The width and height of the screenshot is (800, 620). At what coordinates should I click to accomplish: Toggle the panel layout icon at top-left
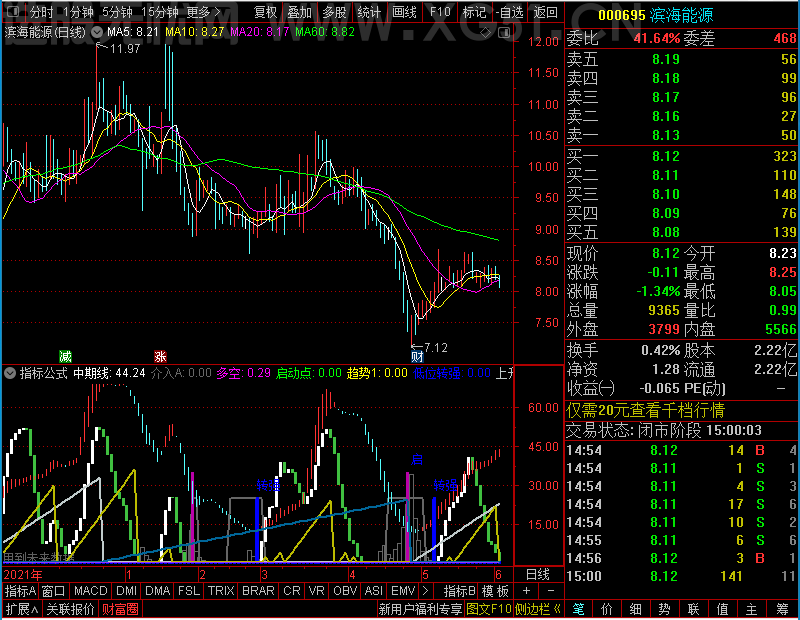(13, 11)
